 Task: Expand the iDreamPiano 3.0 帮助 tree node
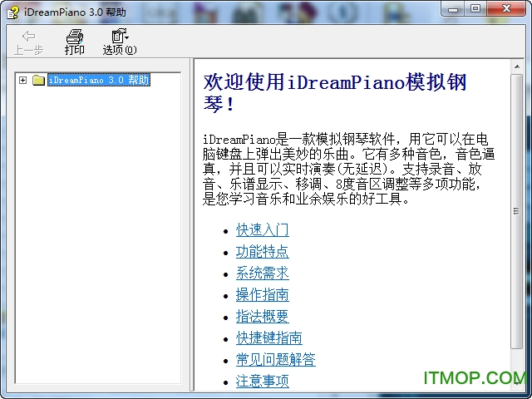pos(22,80)
